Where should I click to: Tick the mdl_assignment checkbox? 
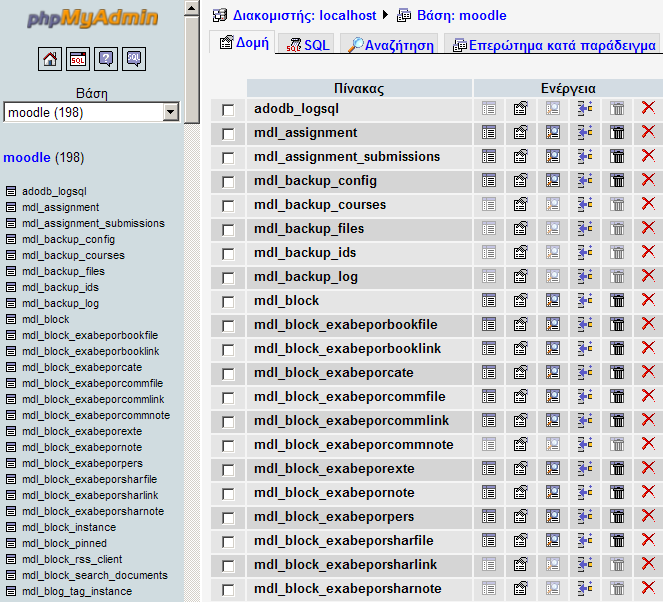pos(228,134)
